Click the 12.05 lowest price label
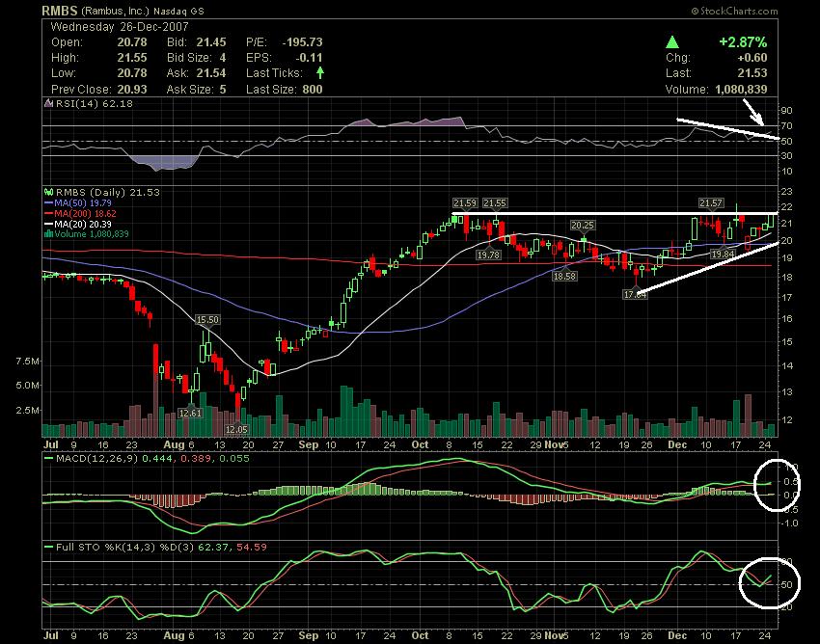Screen dimensions: 820x644 tap(236, 429)
